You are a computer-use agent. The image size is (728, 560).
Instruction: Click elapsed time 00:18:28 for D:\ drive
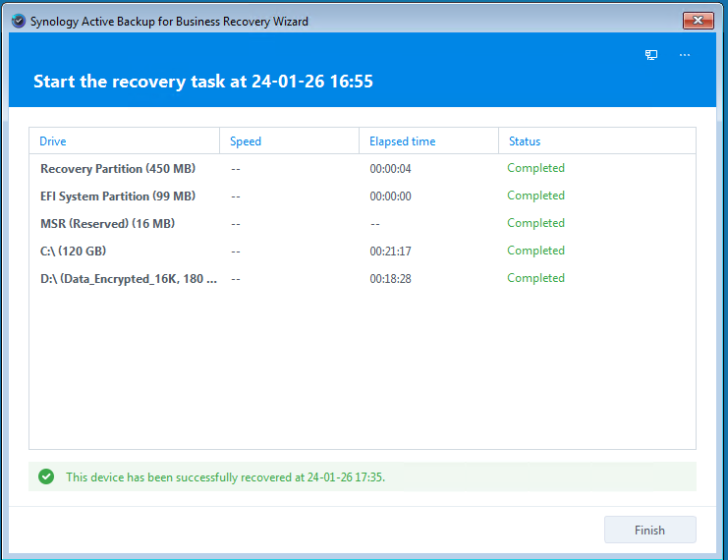[390, 279]
